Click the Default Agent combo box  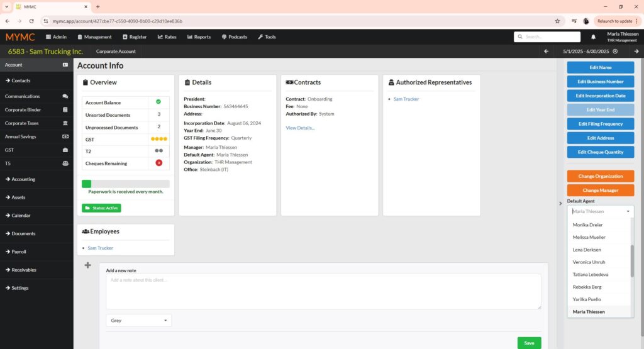601,211
